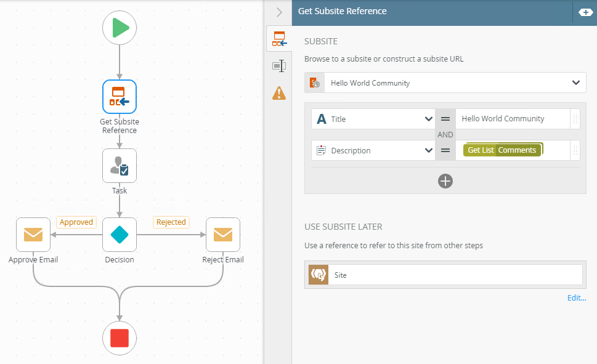Open the step properties rename tab

pyautogui.click(x=279, y=66)
